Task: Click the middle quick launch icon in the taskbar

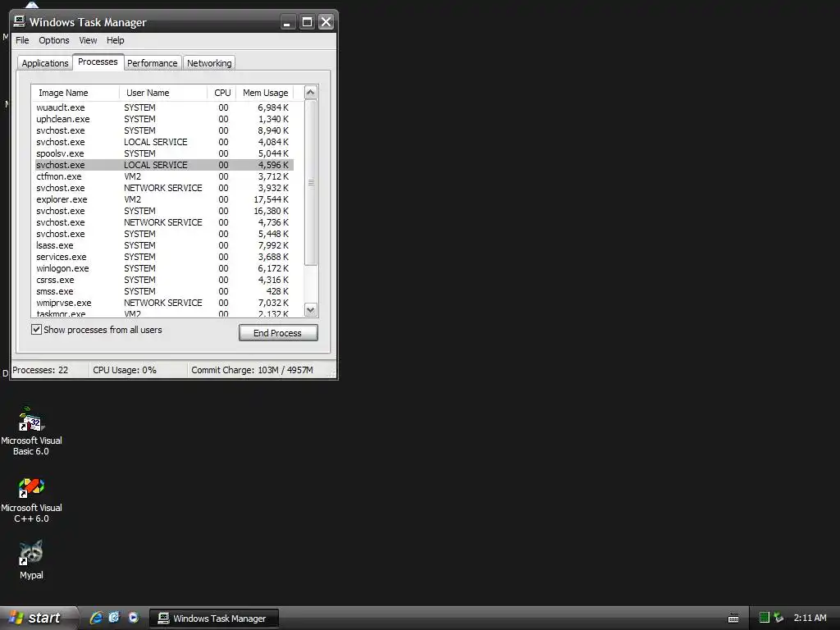Action: pyautogui.click(x=115, y=618)
